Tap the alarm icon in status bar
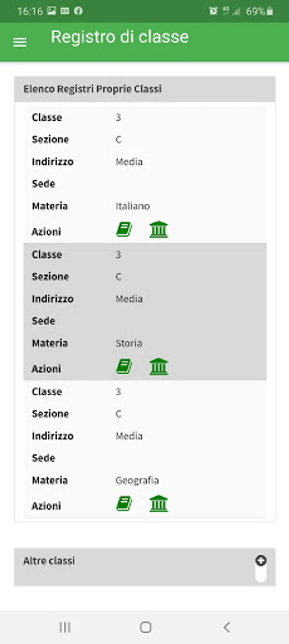289x644 pixels. point(213,11)
